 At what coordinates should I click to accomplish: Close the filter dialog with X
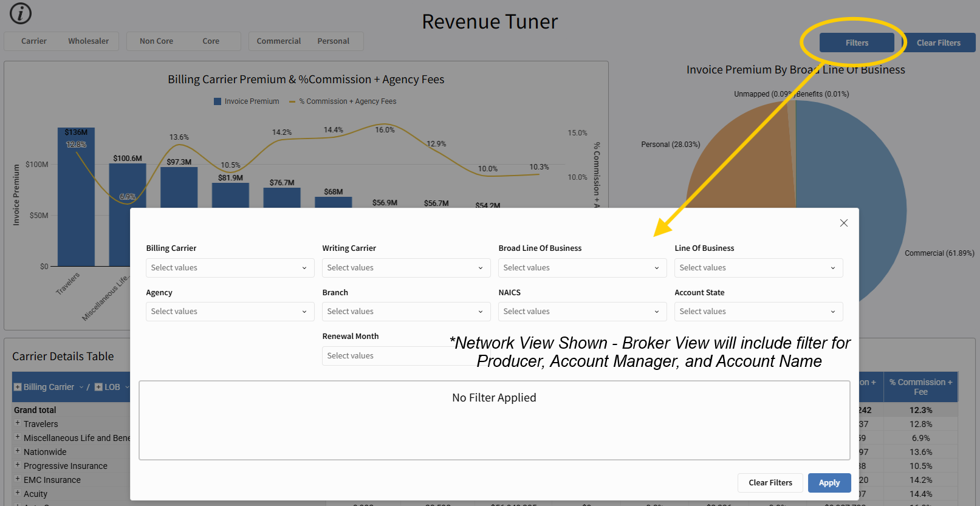(843, 223)
